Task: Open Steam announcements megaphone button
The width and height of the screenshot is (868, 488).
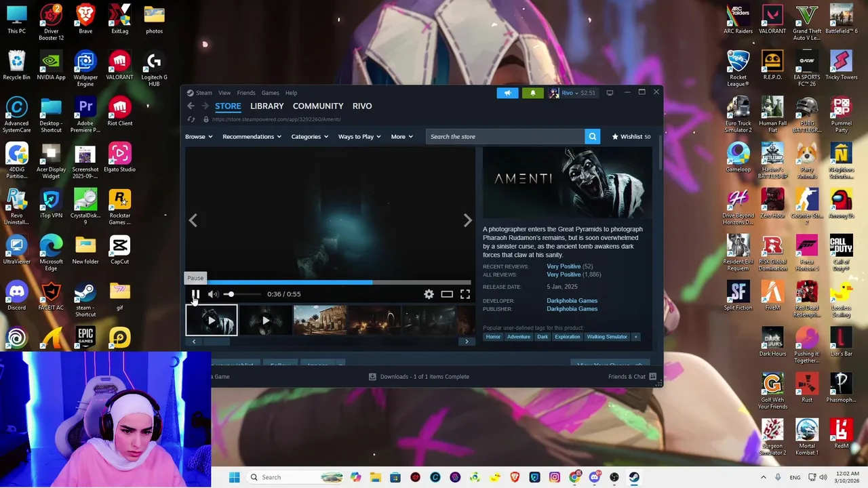Action: [507, 93]
